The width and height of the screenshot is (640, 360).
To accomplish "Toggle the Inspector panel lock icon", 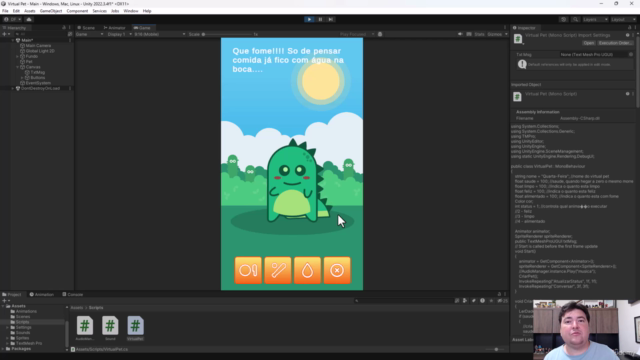I will pyautogui.click(x=629, y=28).
